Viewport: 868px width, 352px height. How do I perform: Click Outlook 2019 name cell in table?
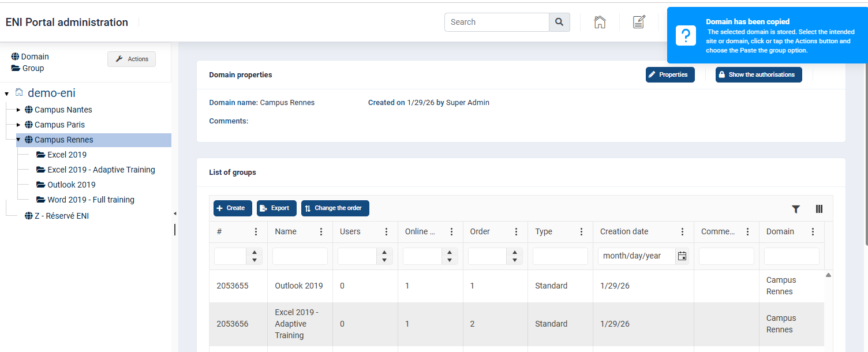(x=299, y=286)
